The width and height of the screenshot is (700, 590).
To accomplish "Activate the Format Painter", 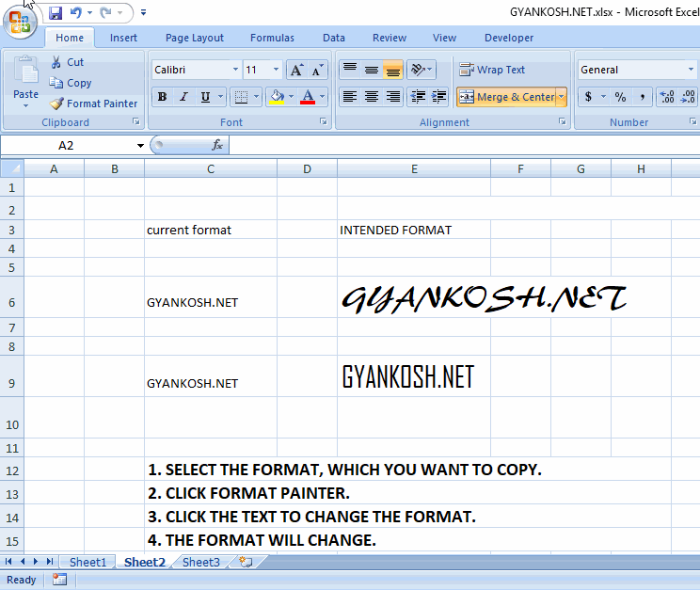I will [x=94, y=104].
